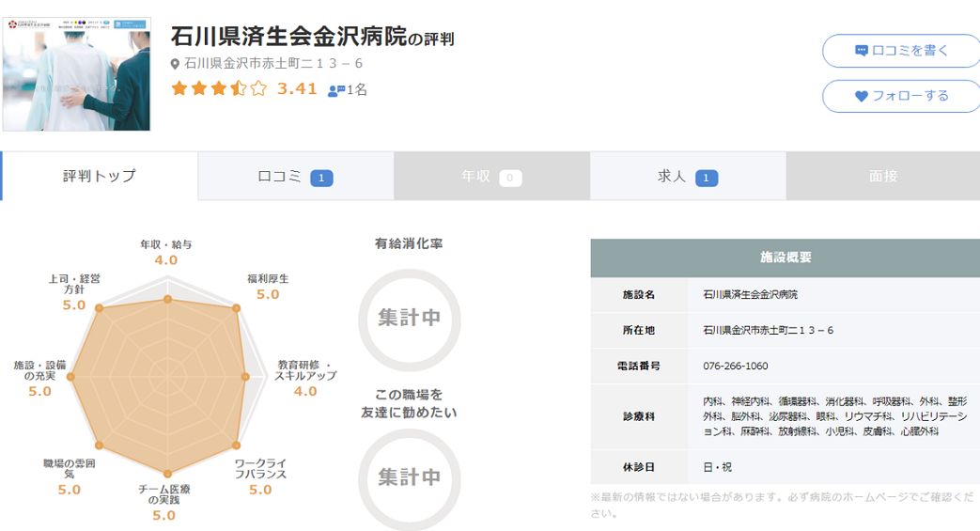The image size is (980, 531).
Task: Click the 友達に勧めたい 集計中 circle
Action: [x=410, y=479]
